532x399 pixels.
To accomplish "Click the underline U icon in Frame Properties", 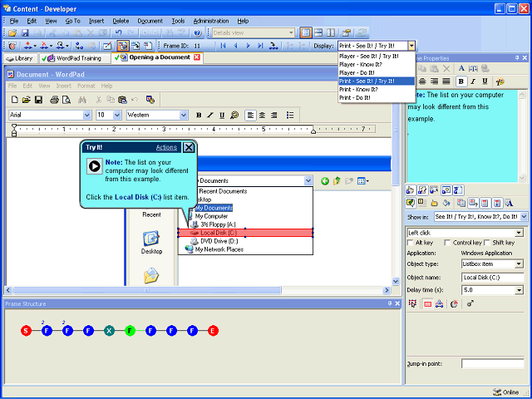I will [x=485, y=81].
